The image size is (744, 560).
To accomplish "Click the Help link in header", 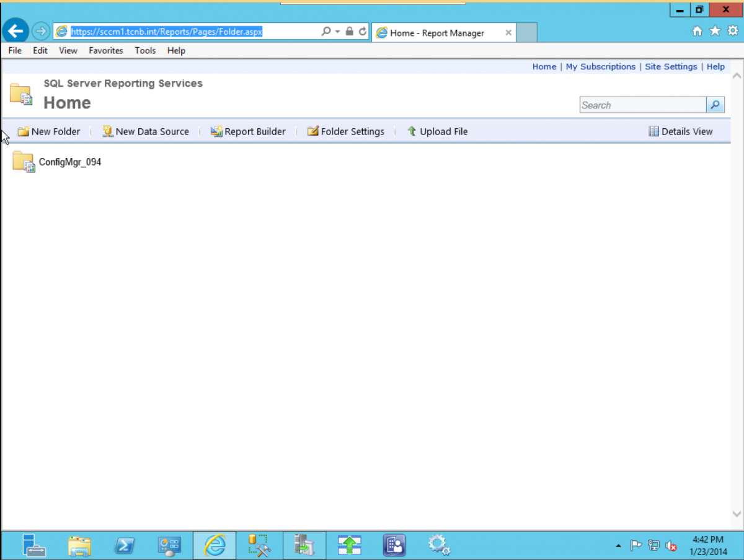I will (715, 67).
